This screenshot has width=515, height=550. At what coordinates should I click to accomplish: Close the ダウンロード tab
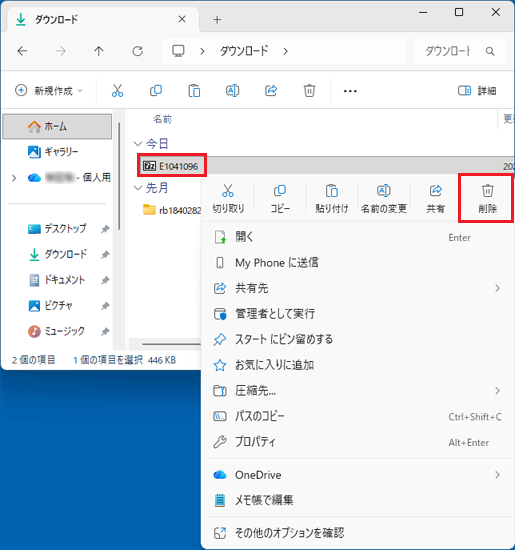pos(182,19)
